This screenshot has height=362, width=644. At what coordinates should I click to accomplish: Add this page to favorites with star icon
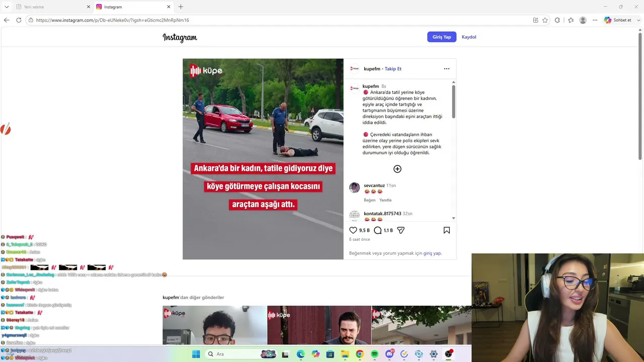click(545, 20)
